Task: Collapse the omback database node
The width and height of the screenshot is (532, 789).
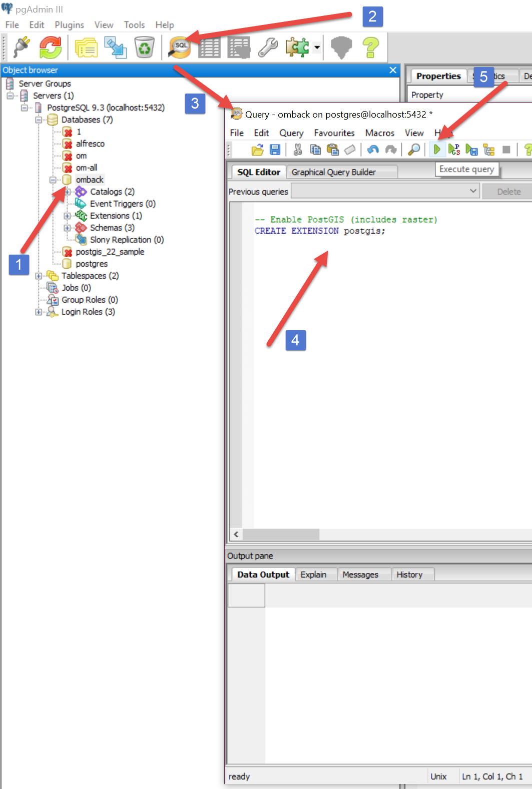Action: (53, 180)
